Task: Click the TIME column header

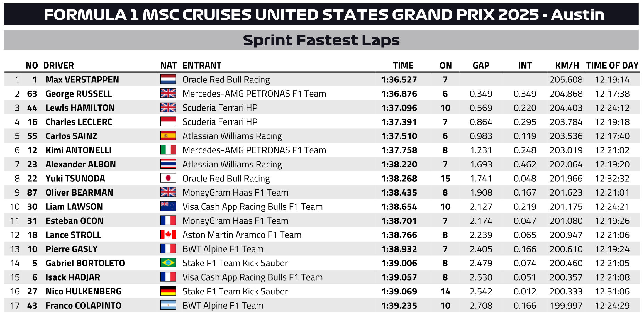Action: click(403, 65)
